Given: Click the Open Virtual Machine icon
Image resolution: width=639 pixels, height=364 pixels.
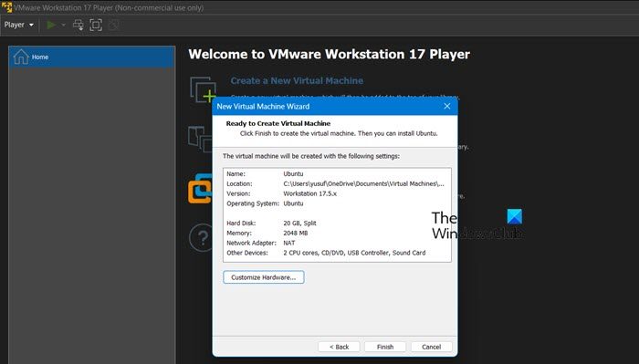Looking at the screenshot, I should coord(200,139).
